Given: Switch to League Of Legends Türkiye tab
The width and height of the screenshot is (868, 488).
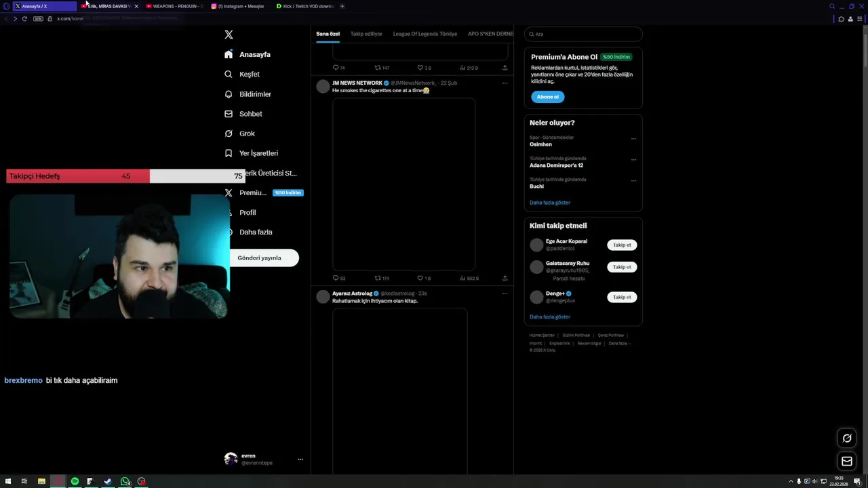Looking at the screenshot, I should [x=425, y=34].
